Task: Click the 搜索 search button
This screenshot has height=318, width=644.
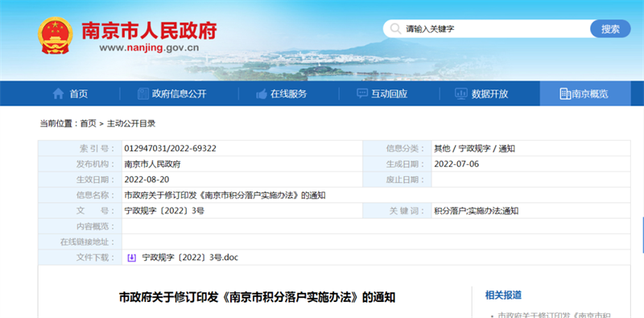Action: 610,29
